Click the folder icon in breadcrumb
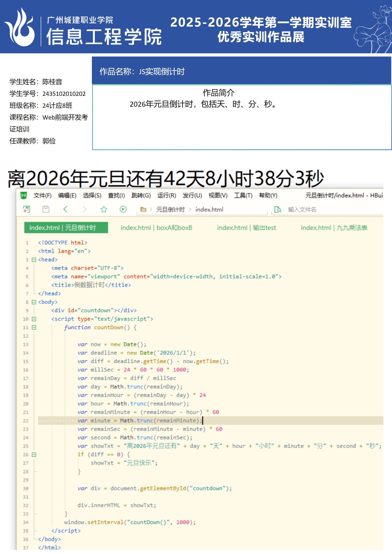Screen dimensions: 392x554 [143, 210]
